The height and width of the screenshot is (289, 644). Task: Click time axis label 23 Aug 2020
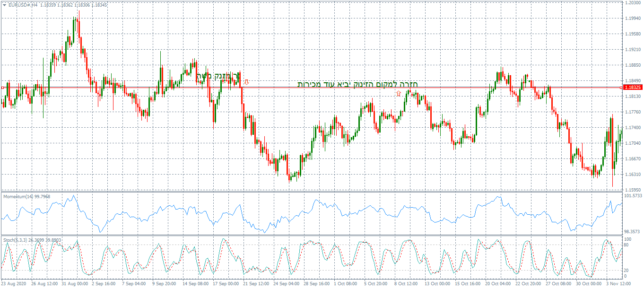[x=15, y=284]
